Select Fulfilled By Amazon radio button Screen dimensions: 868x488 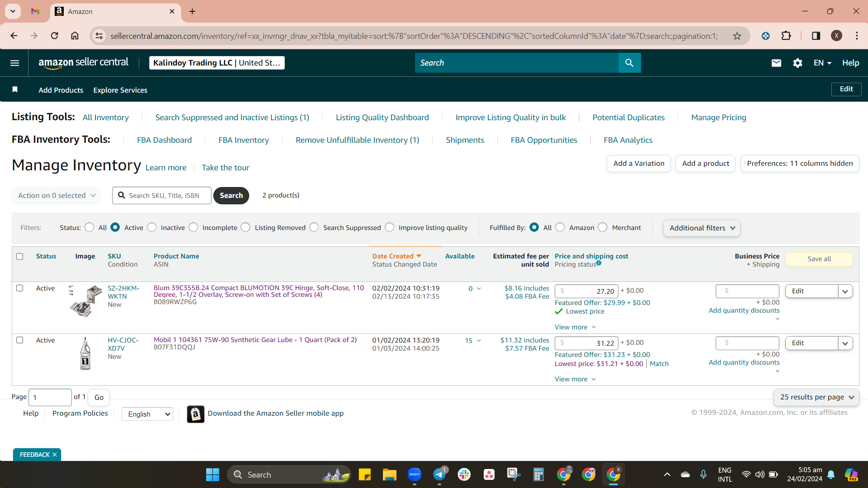[x=560, y=227]
